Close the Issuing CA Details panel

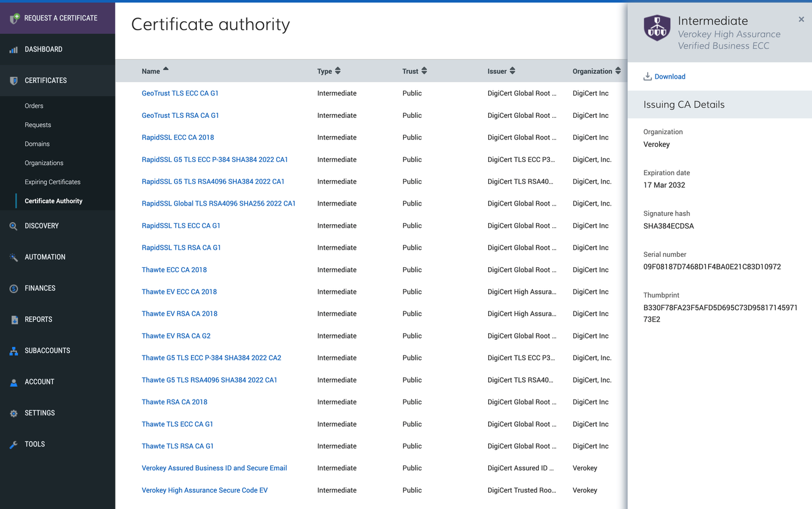[801, 19]
